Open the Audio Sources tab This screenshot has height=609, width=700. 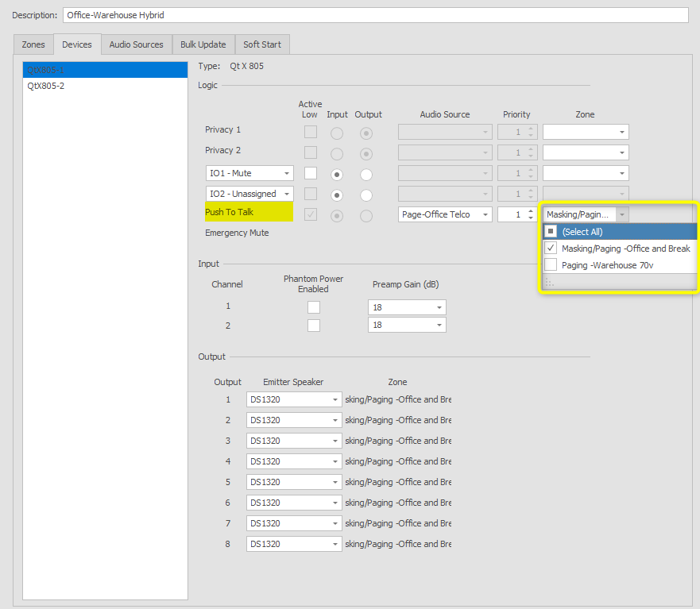pos(136,44)
